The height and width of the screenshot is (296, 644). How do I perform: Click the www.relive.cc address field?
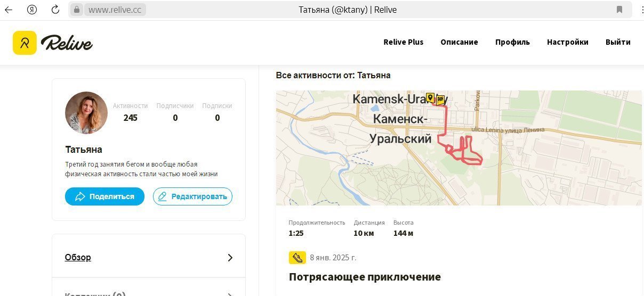115,10
